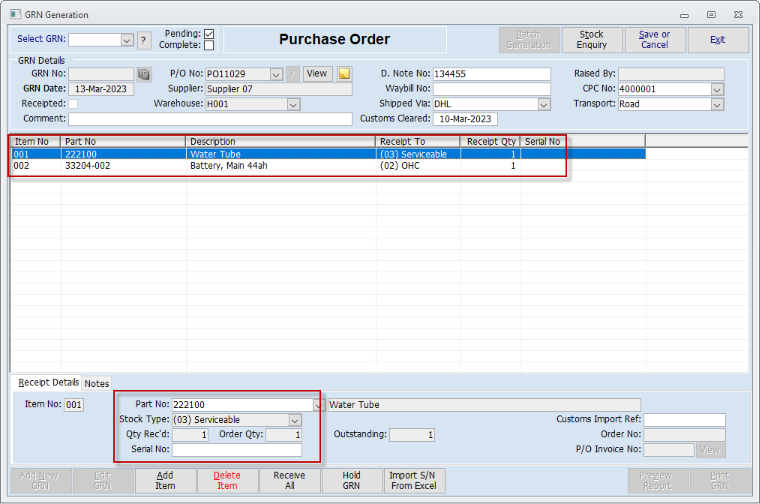Click the Exit button

(717, 40)
